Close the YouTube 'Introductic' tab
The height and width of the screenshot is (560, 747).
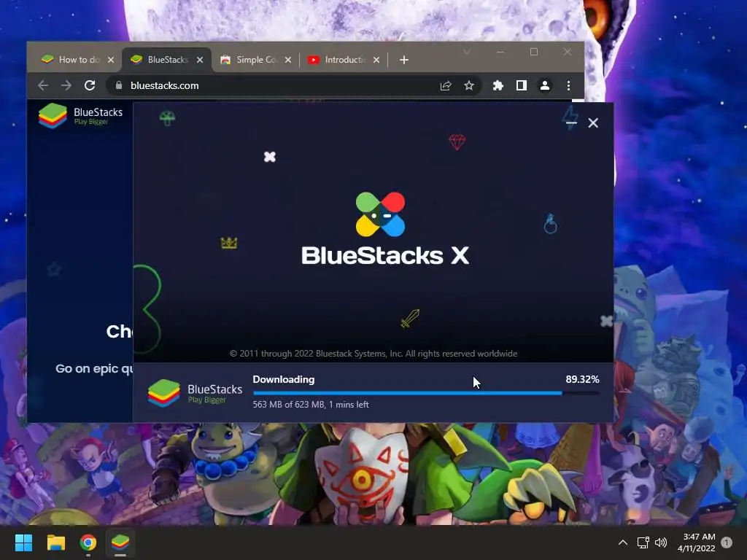pos(376,60)
